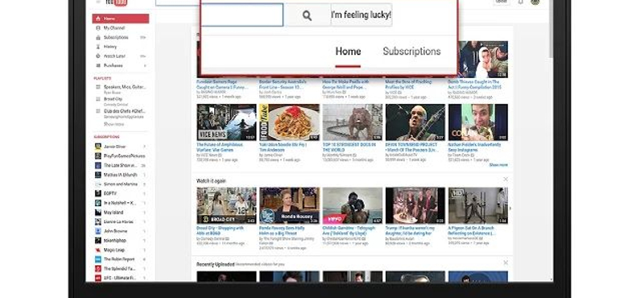Click the YouTube logo
The image size is (644, 298).
pos(116,2)
